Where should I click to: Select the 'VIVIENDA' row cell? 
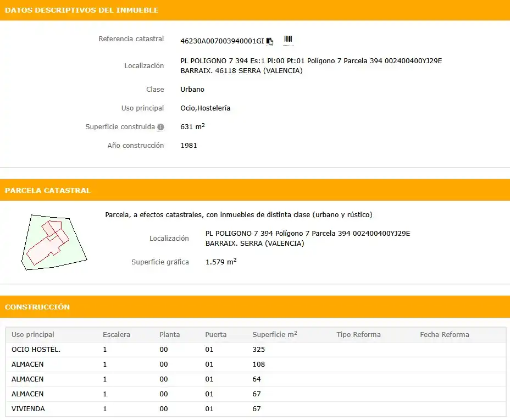pyautogui.click(x=28, y=408)
